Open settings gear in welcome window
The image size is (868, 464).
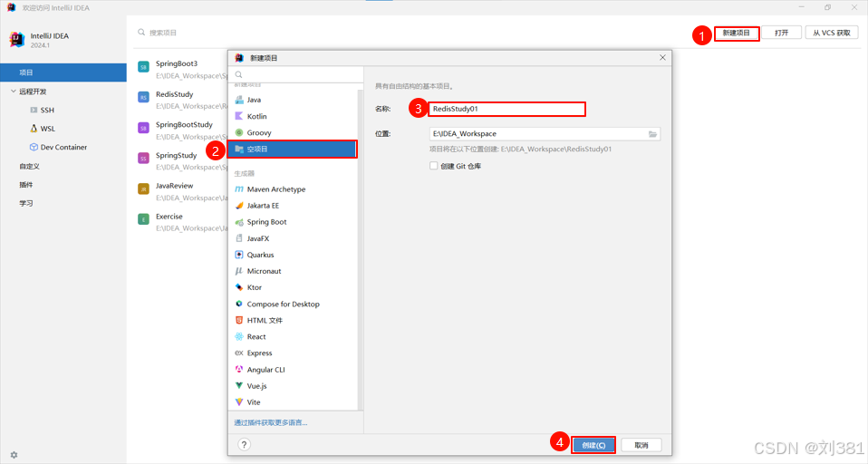coord(14,455)
